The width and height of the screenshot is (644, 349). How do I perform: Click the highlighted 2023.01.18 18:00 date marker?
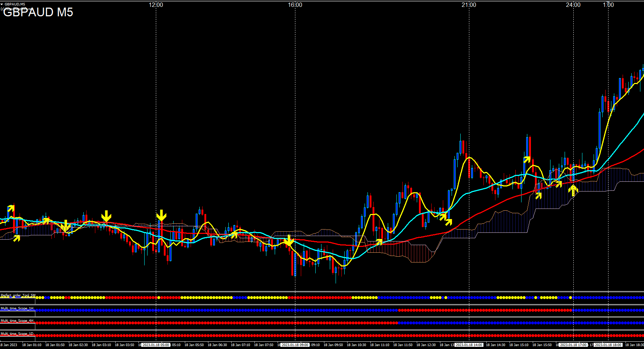click(608, 345)
